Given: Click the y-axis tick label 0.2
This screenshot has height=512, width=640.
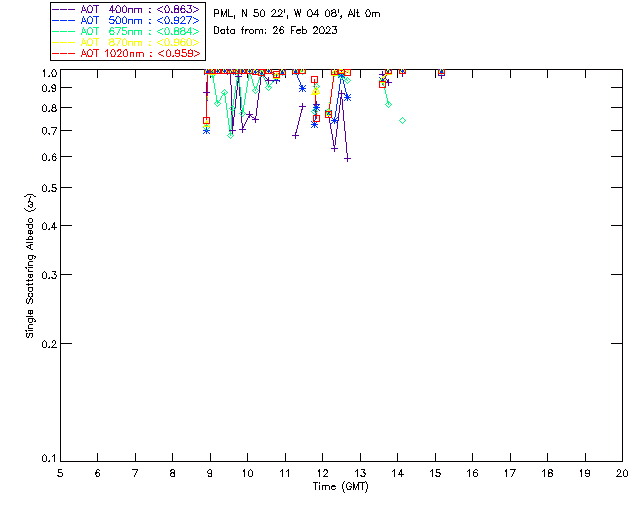Looking at the screenshot, I should [49, 344].
